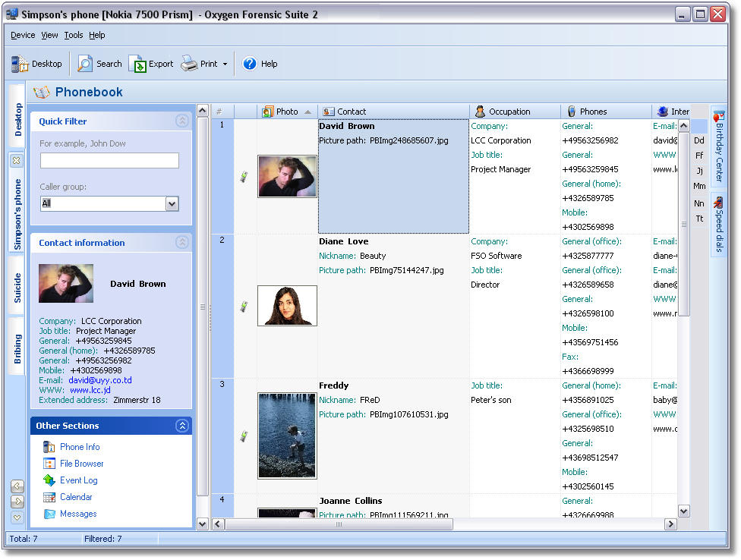Open the Caller group dropdown

pos(172,204)
